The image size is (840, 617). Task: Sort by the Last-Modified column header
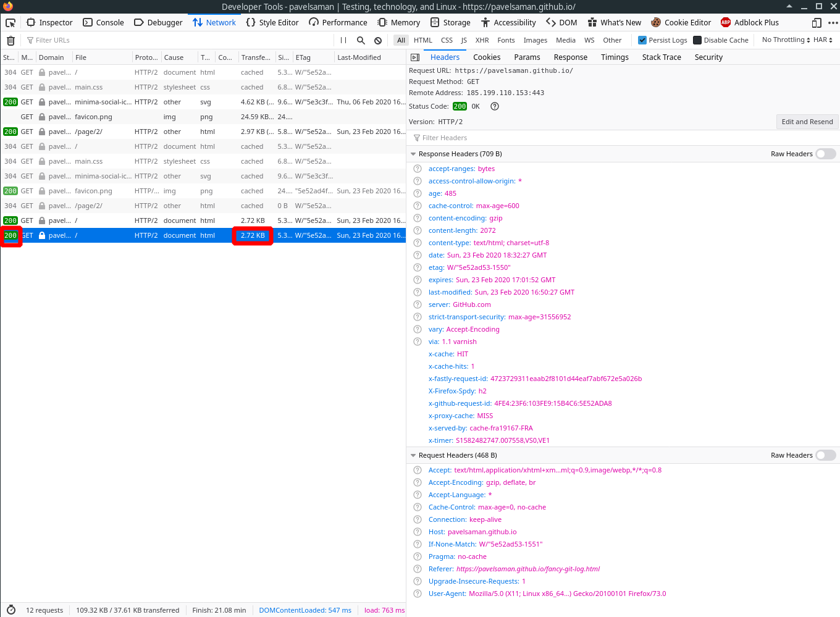click(x=371, y=57)
